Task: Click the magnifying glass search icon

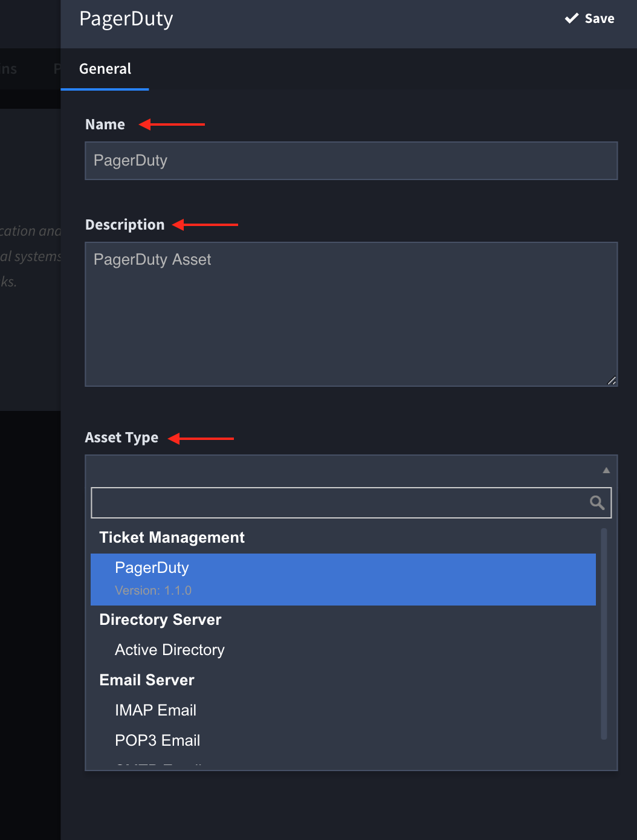Action: [x=597, y=503]
